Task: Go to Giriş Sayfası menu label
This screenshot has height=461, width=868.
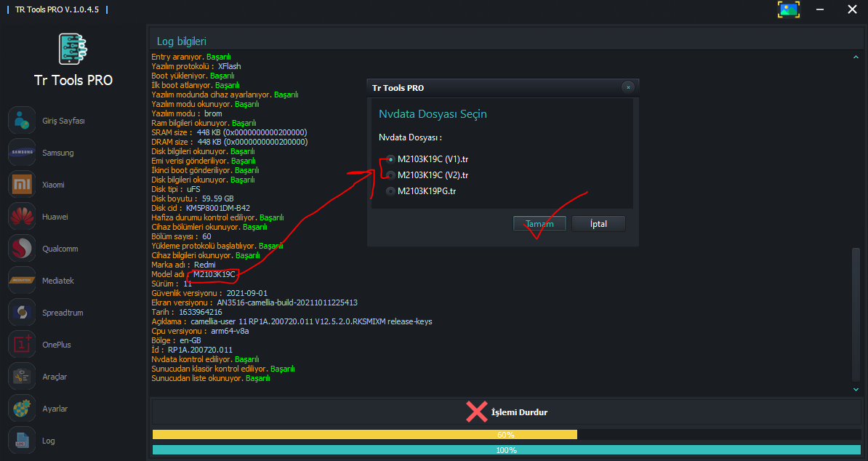Action: coord(64,121)
